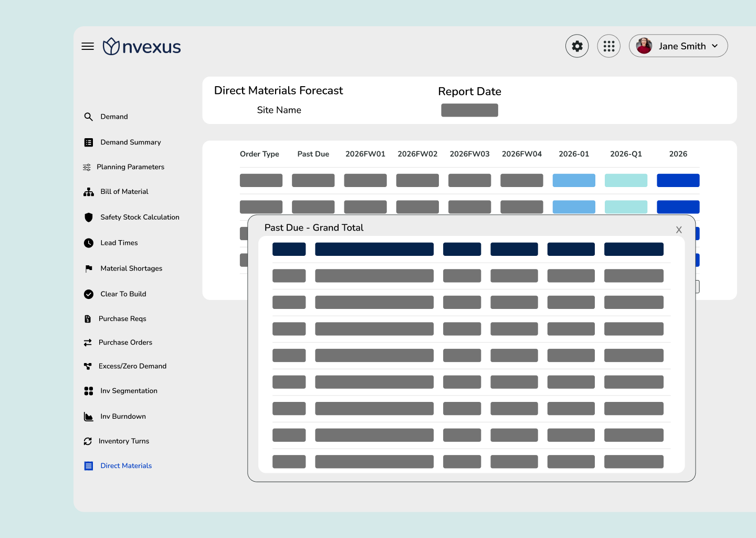Click the Inv Segmentation dots icon
The height and width of the screenshot is (538, 756).
[89, 391]
